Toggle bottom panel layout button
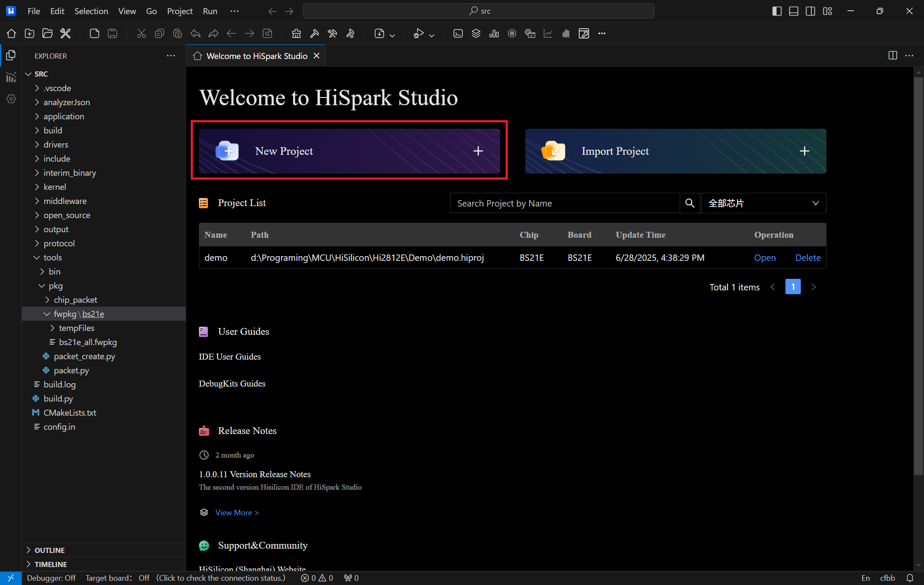 794,11
